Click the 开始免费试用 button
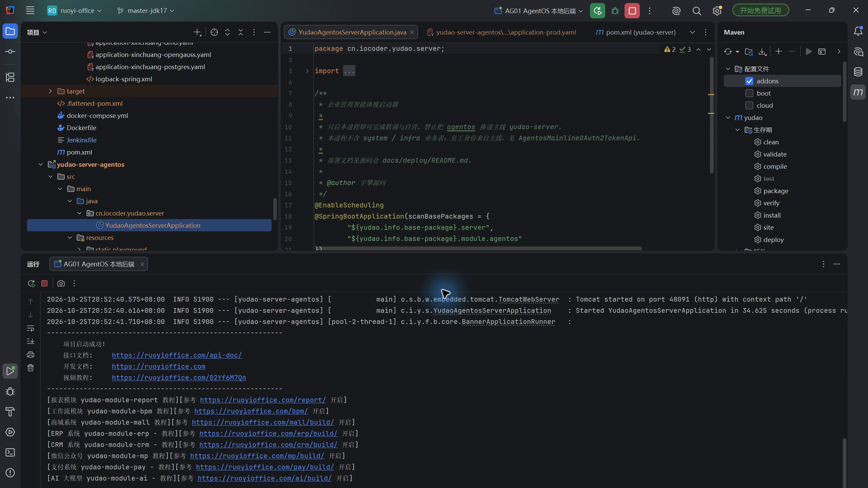This screenshot has width=868, height=488. click(x=760, y=10)
